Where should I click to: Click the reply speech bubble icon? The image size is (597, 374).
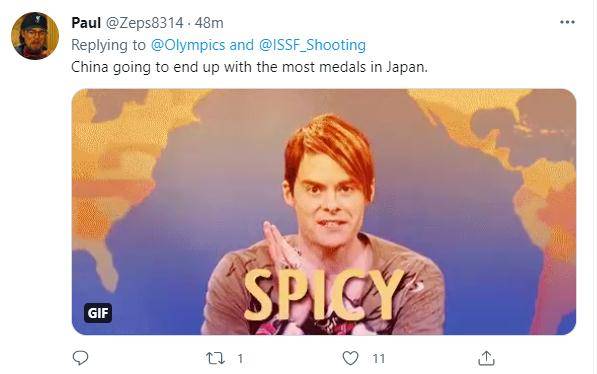(x=80, y=358)
